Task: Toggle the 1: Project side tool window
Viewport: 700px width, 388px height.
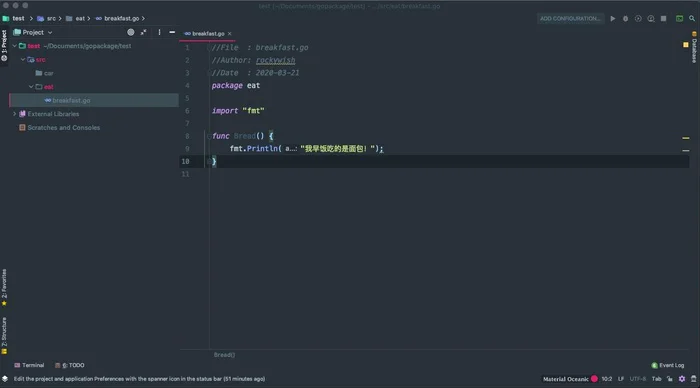Action: point(4,46)
